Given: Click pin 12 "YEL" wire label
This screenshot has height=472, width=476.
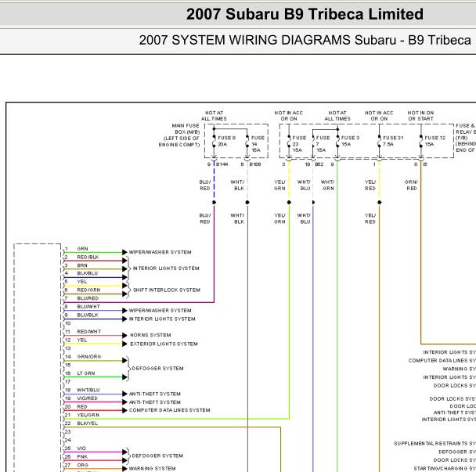Looking at the screenshot, I should pyautogui.click(x=81, y=340).
